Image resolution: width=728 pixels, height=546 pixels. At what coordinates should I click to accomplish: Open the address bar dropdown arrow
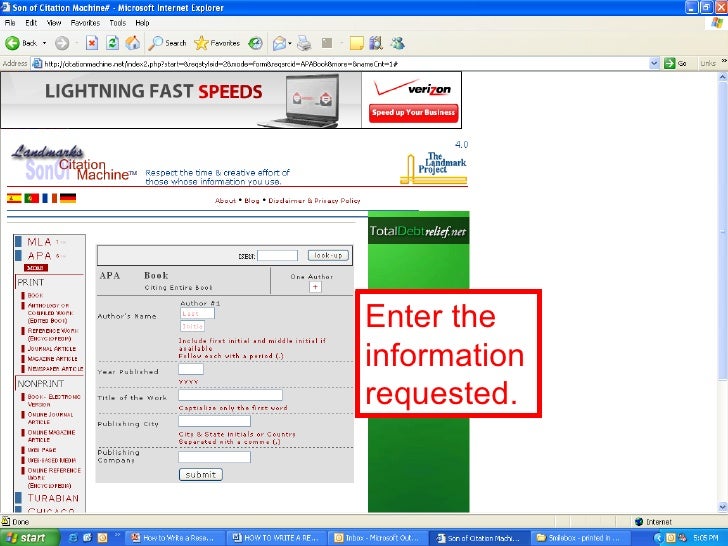click(x=654, y=63)
